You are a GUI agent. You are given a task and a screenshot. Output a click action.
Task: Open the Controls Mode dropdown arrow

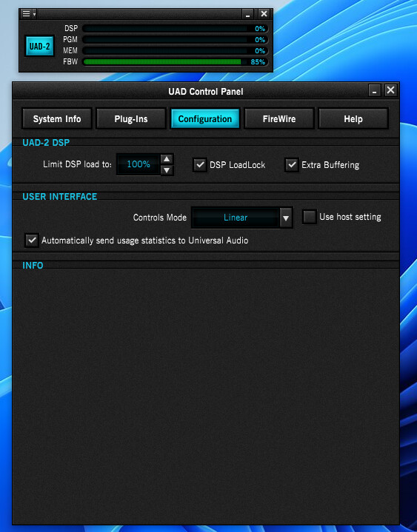[x=286, y=218]
